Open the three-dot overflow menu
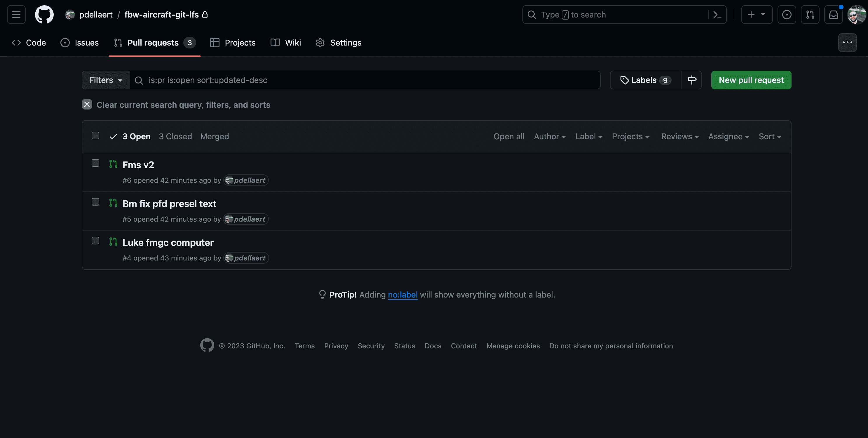Viewport: 868px width, 438px height. [847, 42]
